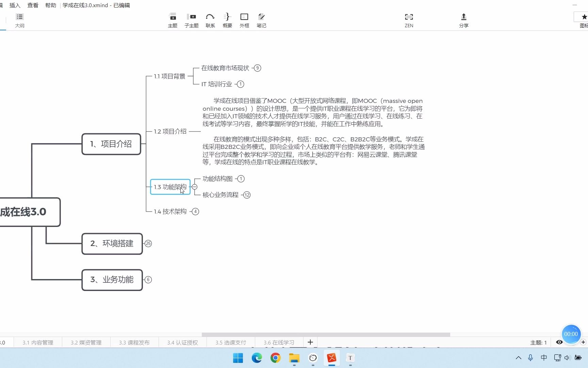Expand 3、业务功能 with its 6 badge
Image resolution: width=588 pixels, height=368 pixels.
tap(148, 279)
